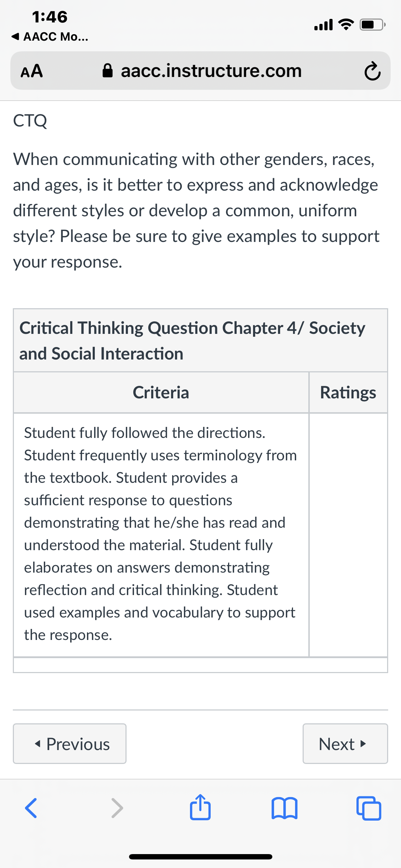Open the tabs overview icon
This screenshot has width=401, height=868.
(x=369, y=808)
